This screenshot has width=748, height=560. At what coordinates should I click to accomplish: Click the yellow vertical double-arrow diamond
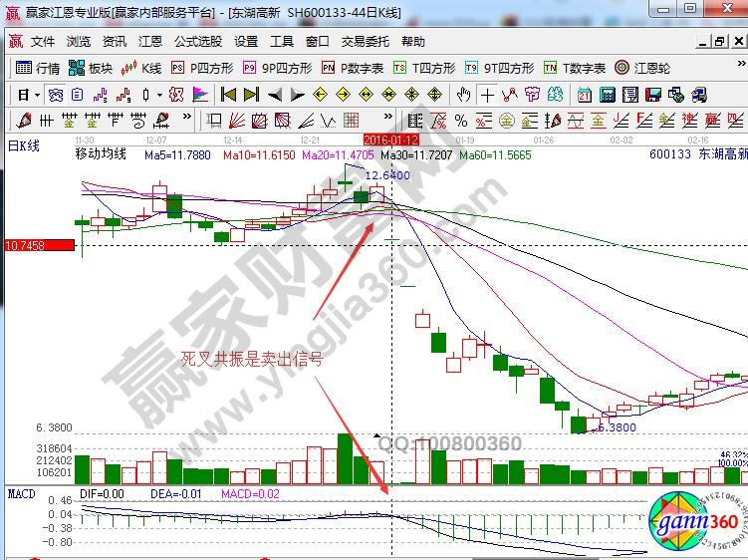434,95
